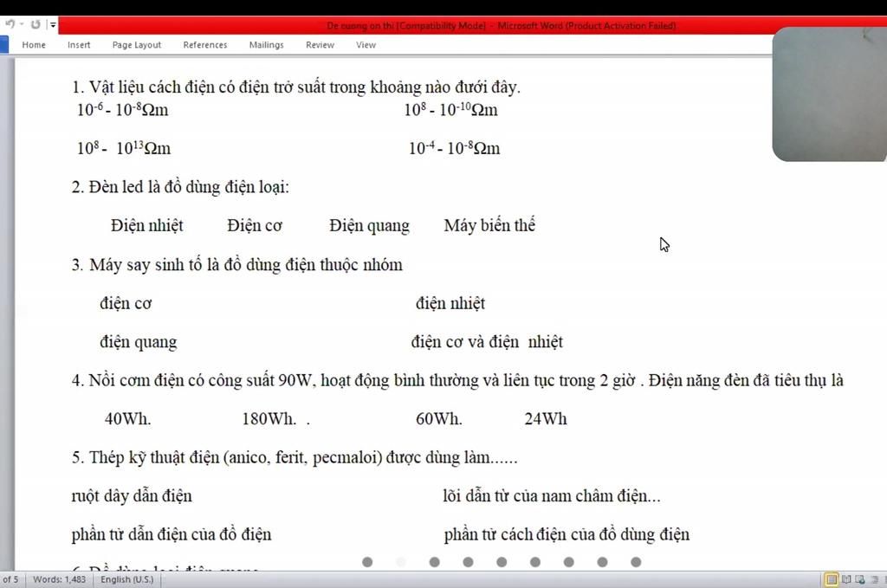Click the webcam video overlay thumbnail

[x=829, y=94]
